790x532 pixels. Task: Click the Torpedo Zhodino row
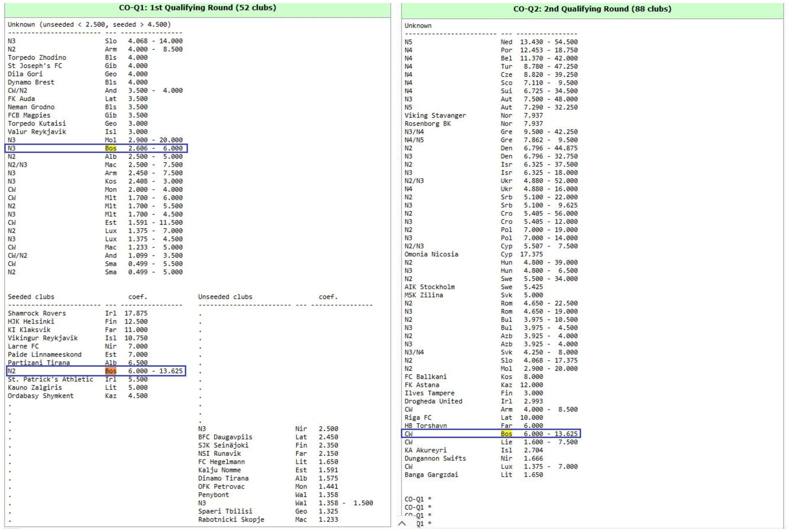[x=78, y=57]
